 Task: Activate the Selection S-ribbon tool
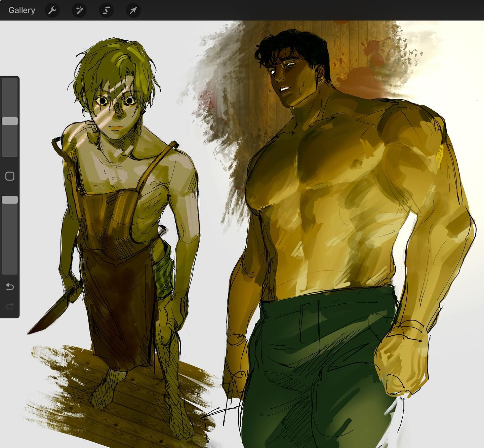tap(106, 10)
